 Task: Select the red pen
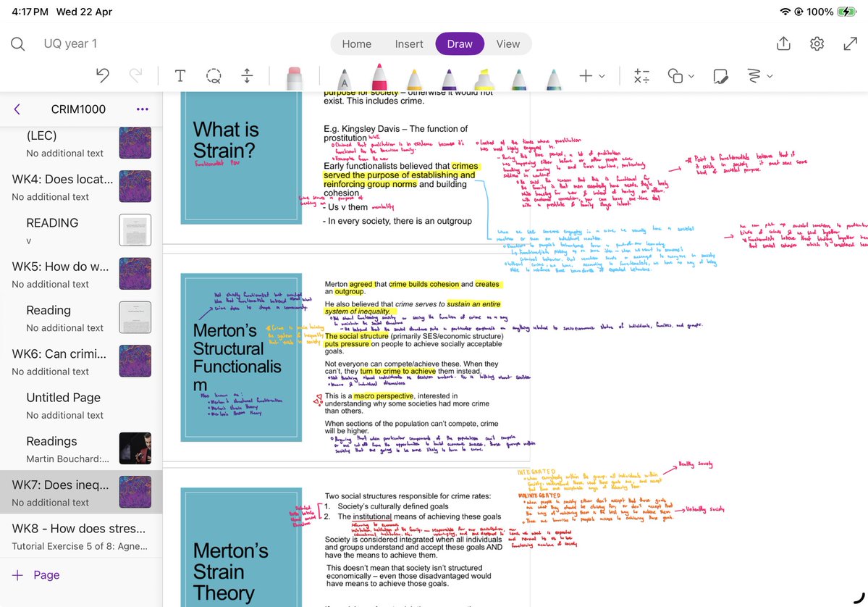click(x=379, y=77)
